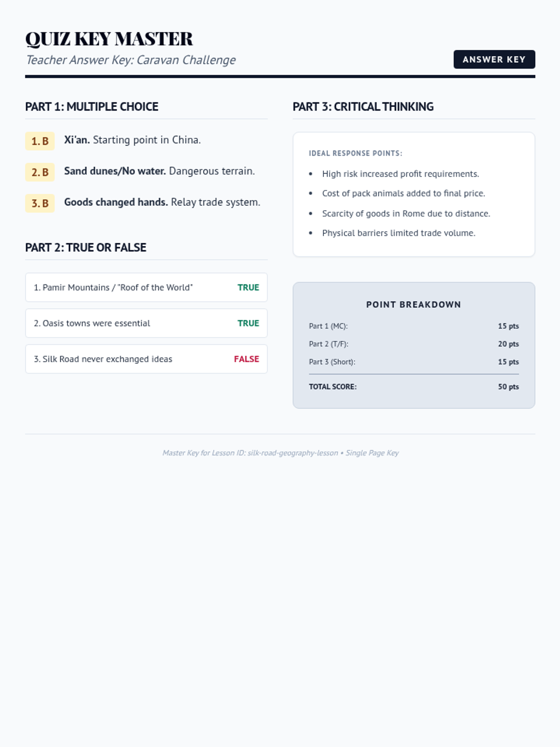Click the Scarcity of goods in Rome bullet
The height and width of the screenshot is (747, 560).
(x=406, y=213)
